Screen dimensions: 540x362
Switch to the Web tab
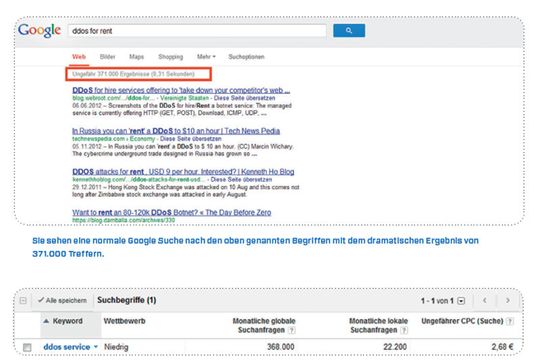[79, 57]
